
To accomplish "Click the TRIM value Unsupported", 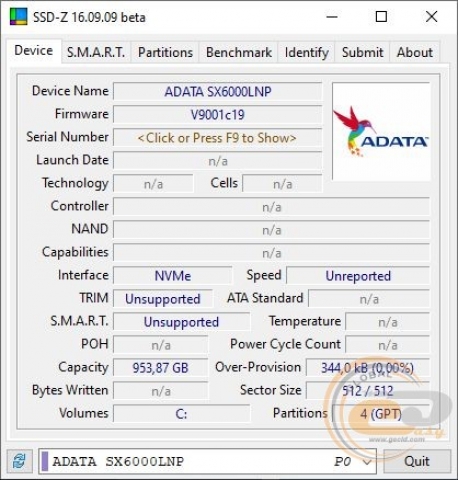I will coord(163,299).
